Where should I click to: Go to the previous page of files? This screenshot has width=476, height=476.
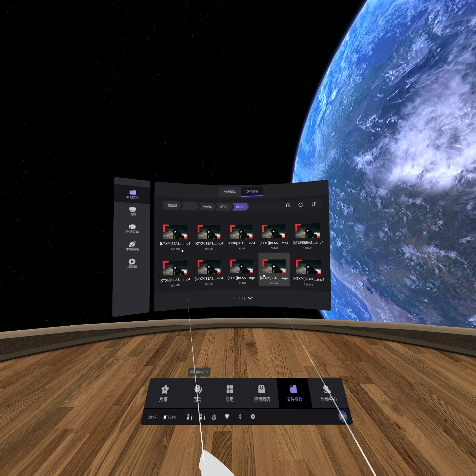click(234, 298)
